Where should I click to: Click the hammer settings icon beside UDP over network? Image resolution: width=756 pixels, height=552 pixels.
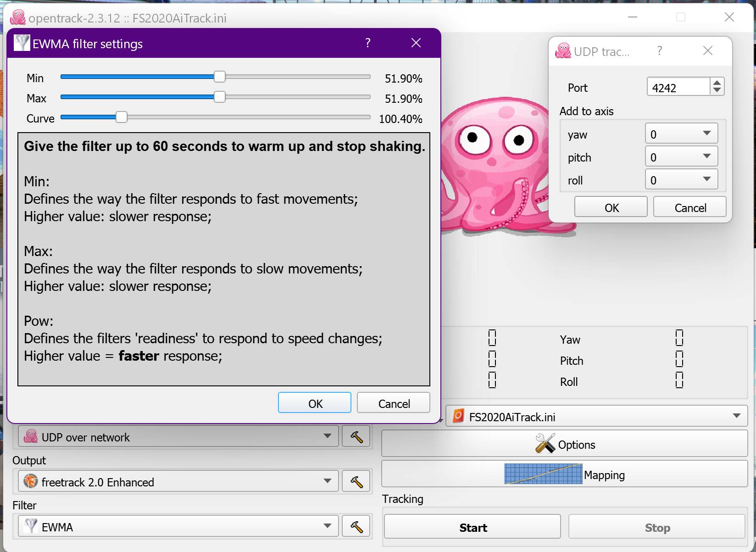pos(356,437)
